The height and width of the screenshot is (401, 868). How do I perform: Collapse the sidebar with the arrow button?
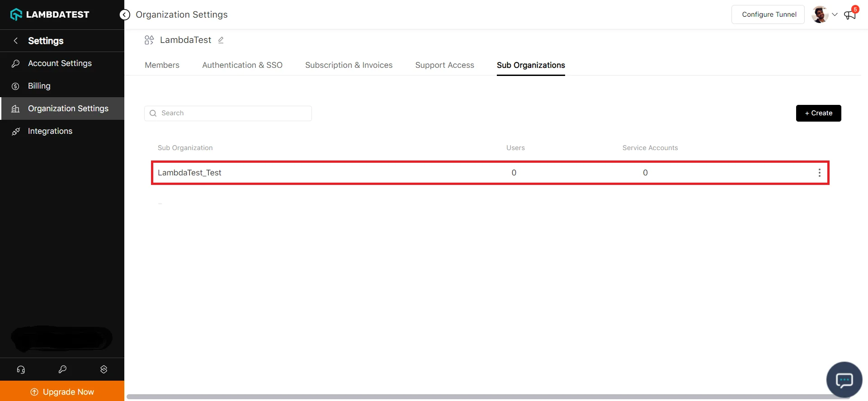[125, 15]
